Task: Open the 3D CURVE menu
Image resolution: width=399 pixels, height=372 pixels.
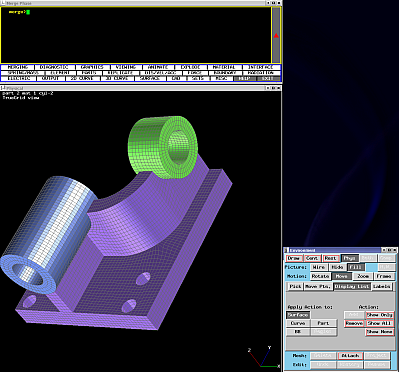Action: pos(117,78)
